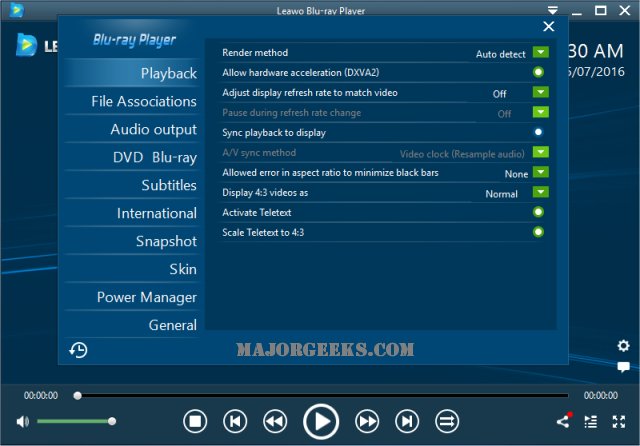Select the Playback settings tab
640x446 pixels.
(132, 73)
